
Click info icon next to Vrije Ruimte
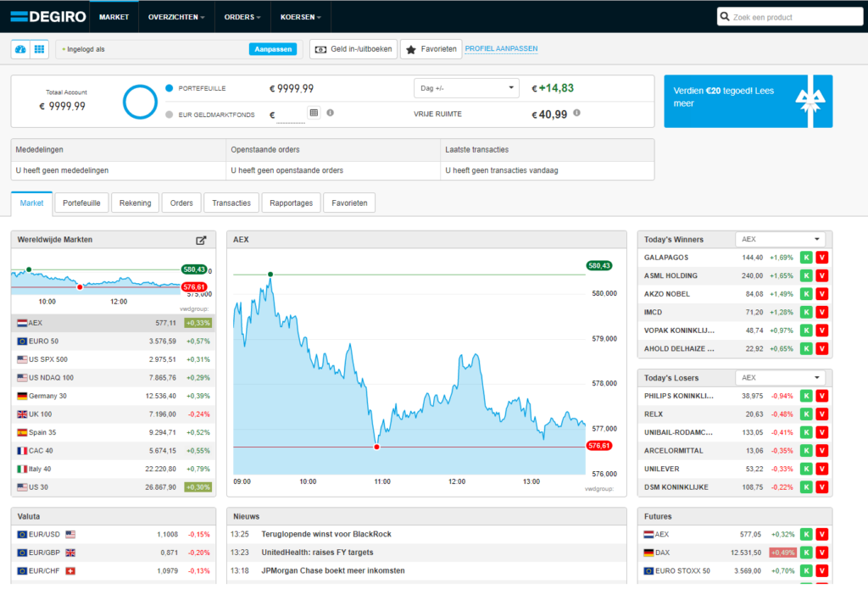click(x=576, y=113)
